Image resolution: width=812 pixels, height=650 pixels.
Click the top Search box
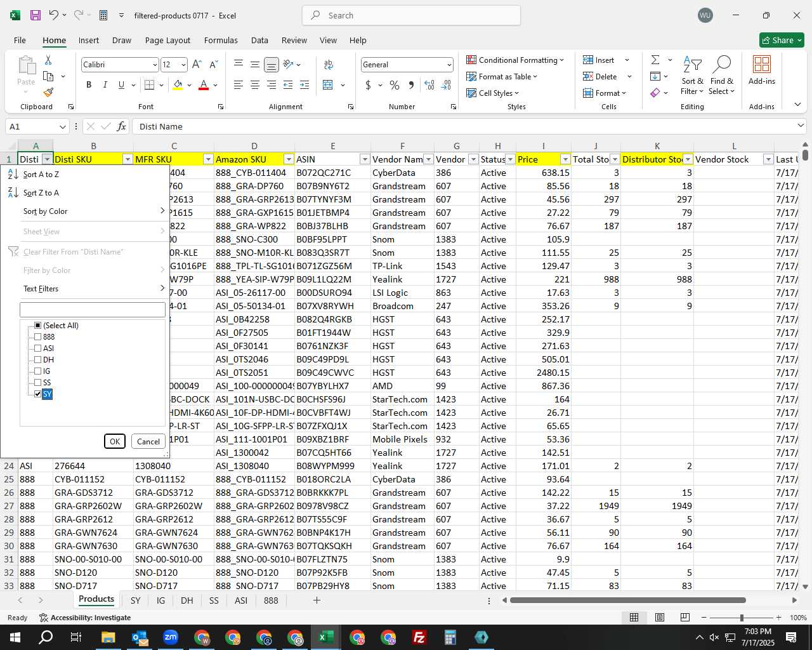[411, 15]
